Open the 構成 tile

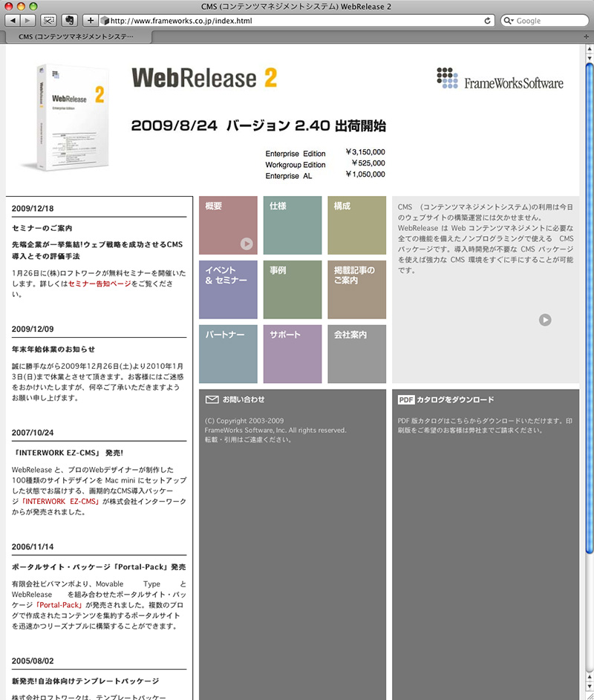click(357, 226)
